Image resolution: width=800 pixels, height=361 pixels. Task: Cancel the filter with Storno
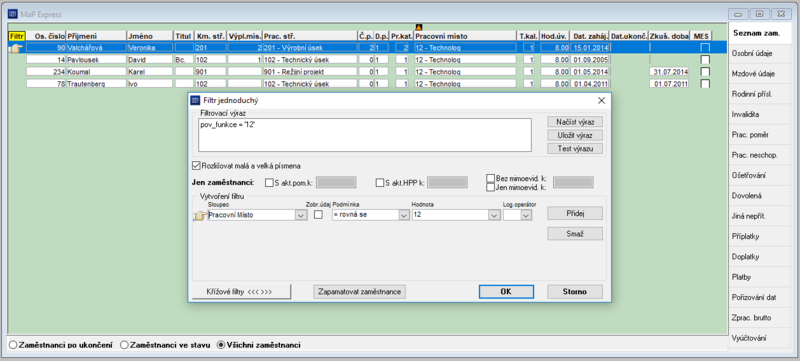575,292
